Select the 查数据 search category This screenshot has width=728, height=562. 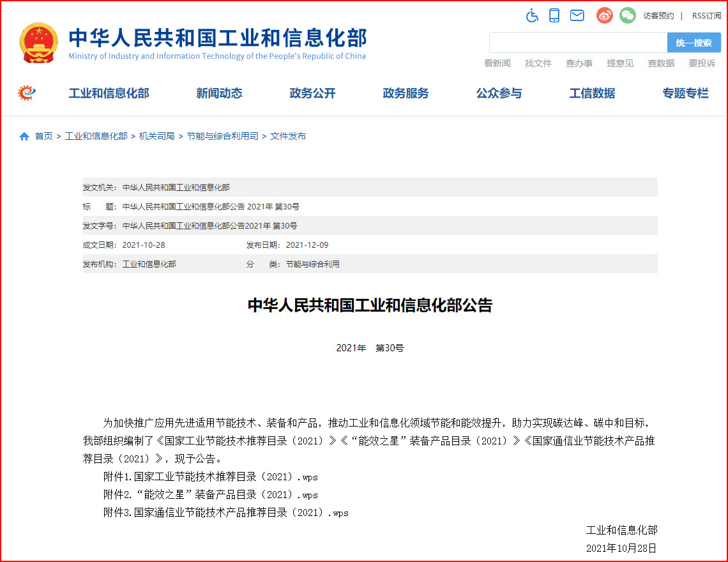[x=661, y=63]
